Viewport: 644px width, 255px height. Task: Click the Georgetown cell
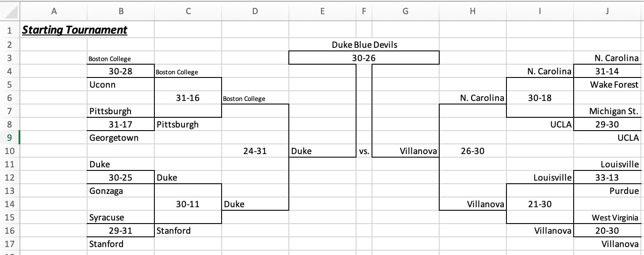121,138
